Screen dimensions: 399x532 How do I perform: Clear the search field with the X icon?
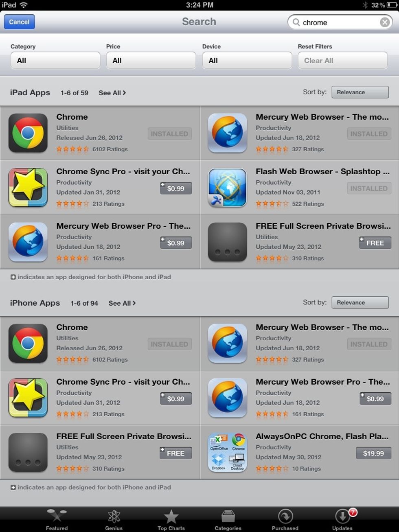(384, 22)
